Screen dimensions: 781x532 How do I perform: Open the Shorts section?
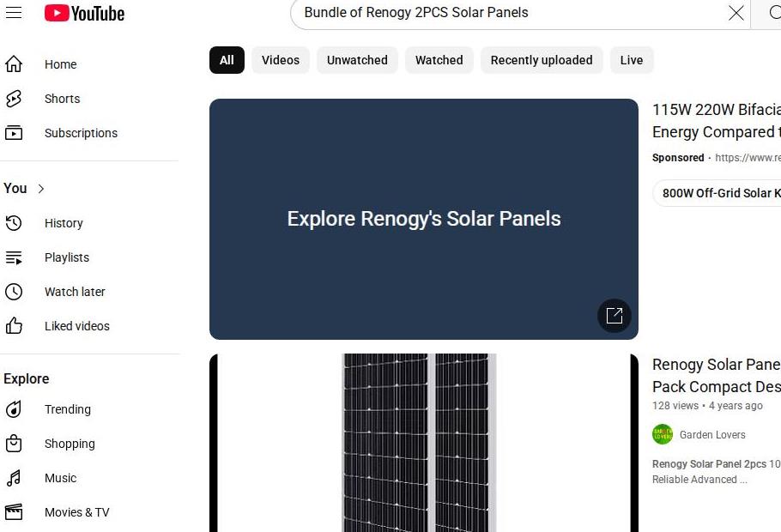click(x=62, y=99)
